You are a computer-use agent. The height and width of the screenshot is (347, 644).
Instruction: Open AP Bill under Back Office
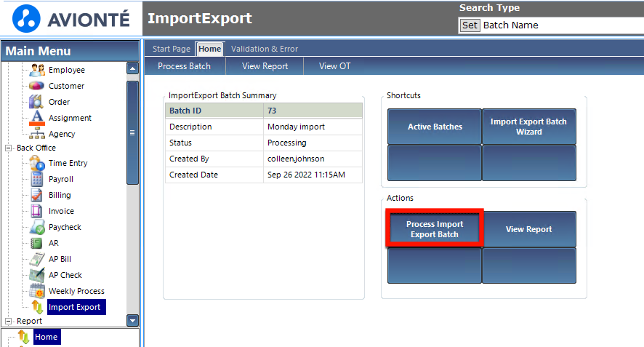[60, 260]
